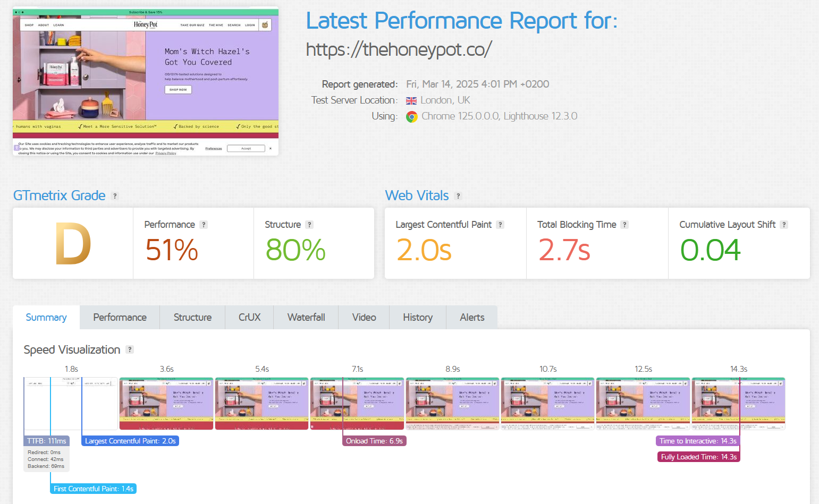Click the help icon next to GTmetrix Grade
This screenshot has height=504, width=819.
point(115,196)
